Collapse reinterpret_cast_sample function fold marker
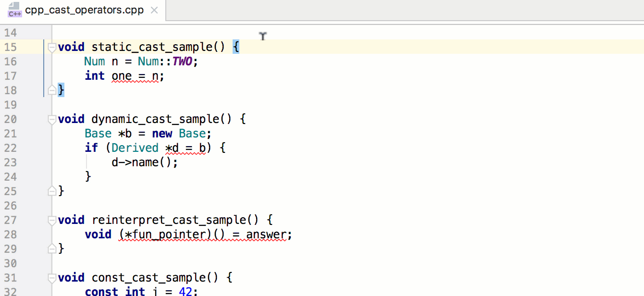Viewport: 644px width, 296px height. coord(52,220)
